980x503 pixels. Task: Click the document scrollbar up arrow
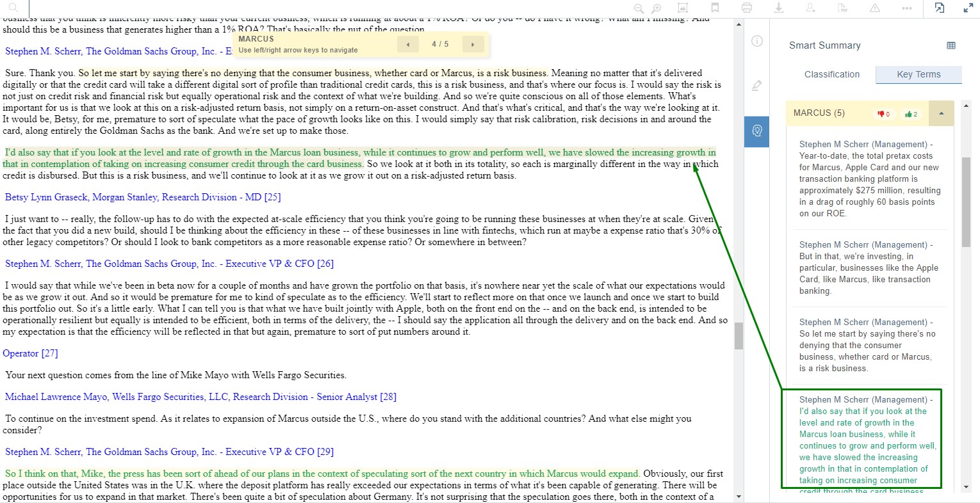(739, 24)
